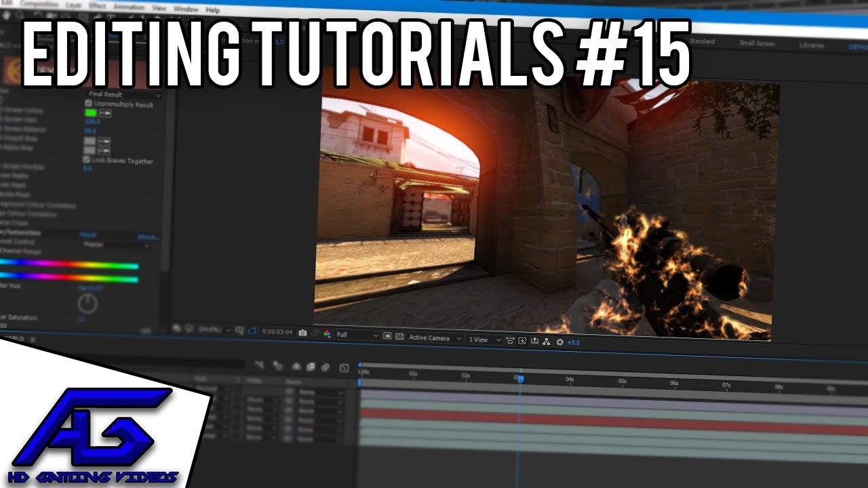Click the blue playhead time indicator
The height and width of the screenshot is (488, 868).
[x=520, y=380]
